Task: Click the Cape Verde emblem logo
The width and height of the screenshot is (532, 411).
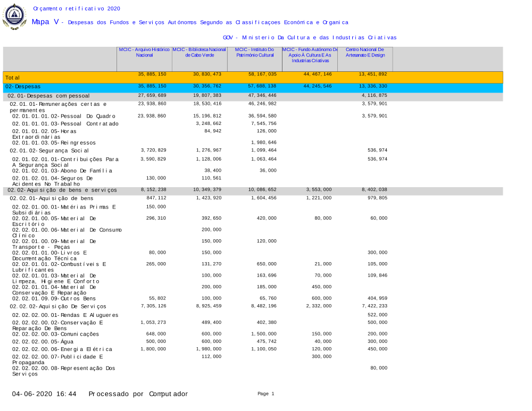Action: click(x=14, y=16)
